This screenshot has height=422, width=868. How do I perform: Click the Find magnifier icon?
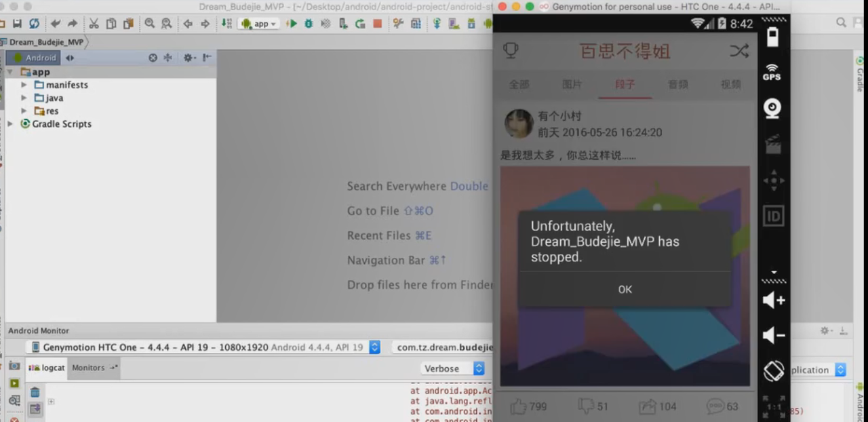pos(149,24)
